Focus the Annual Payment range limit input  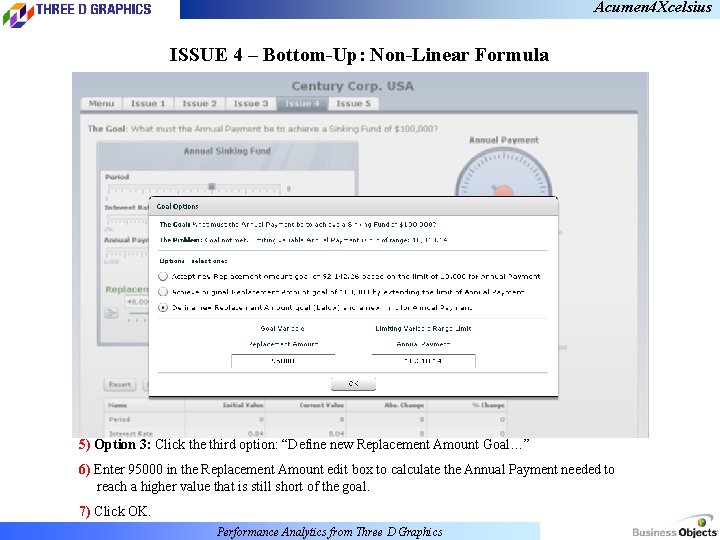tap(423, 361)
